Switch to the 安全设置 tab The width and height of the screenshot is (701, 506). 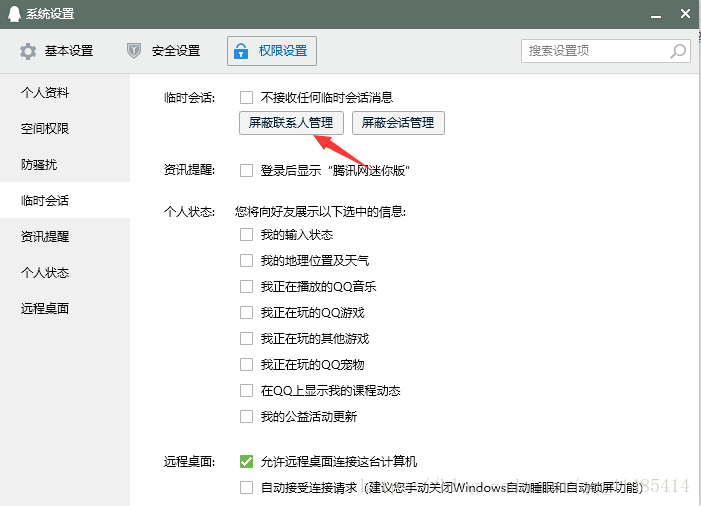[163, 51]
